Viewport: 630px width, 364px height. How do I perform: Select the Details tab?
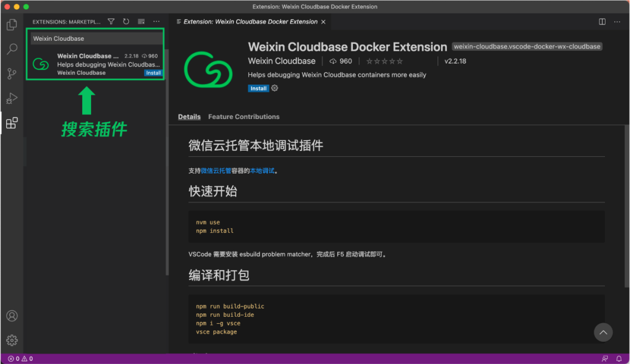[x=189, y=117]
